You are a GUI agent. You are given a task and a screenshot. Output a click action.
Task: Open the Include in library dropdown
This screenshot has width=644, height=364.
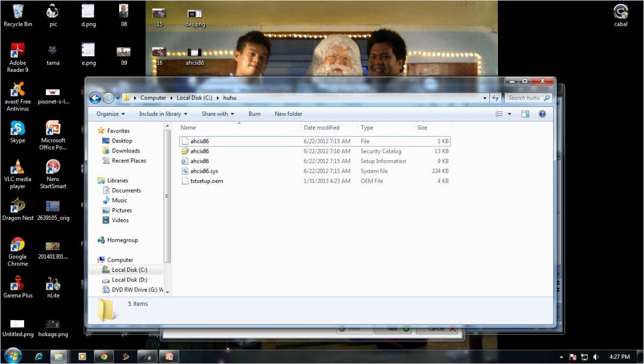coord(163,114)
